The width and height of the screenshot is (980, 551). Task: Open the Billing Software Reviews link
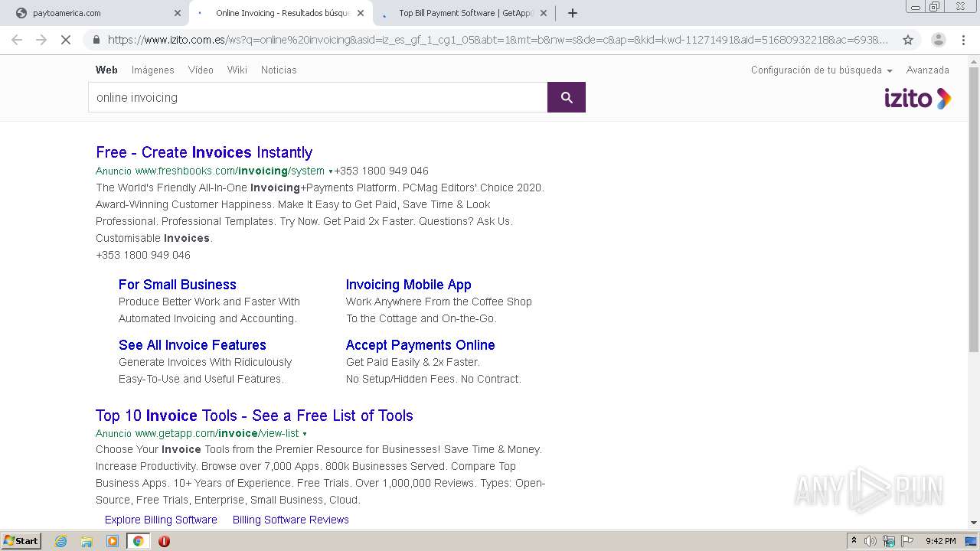291,520
